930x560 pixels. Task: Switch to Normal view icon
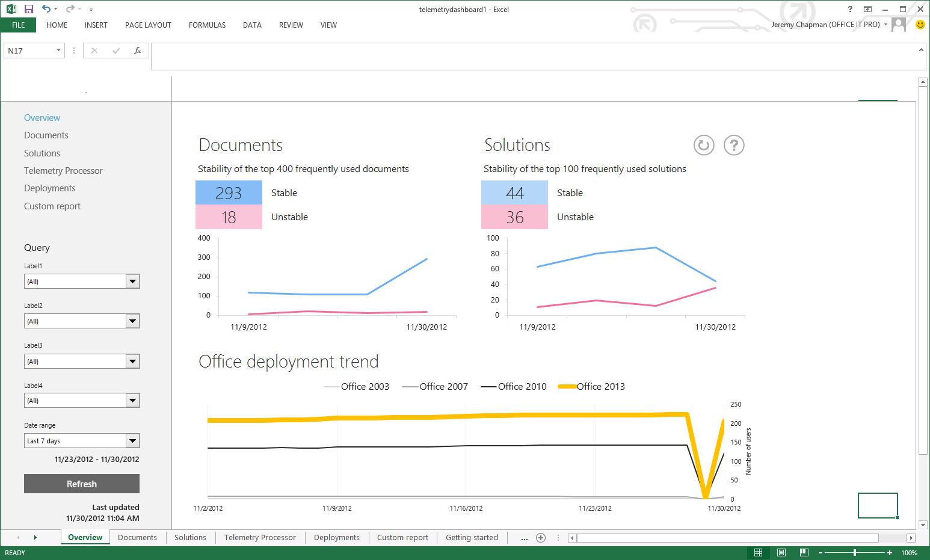tap(759, 553)
